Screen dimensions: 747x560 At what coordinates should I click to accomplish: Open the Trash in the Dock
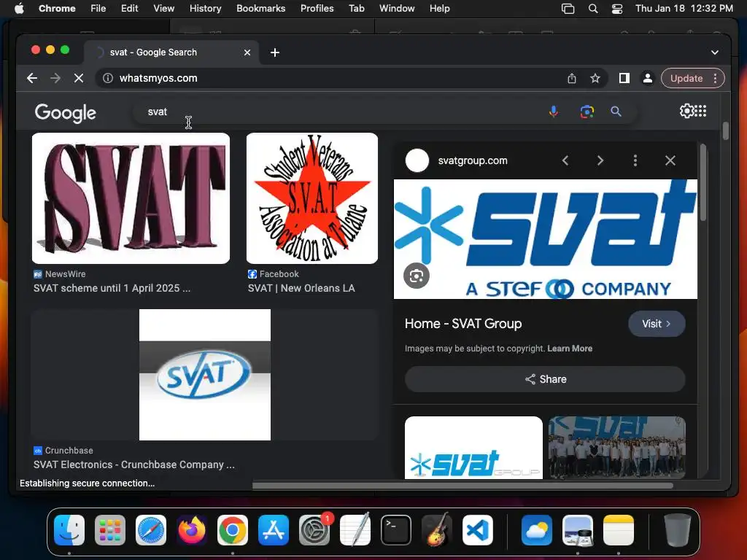[678, 530]
